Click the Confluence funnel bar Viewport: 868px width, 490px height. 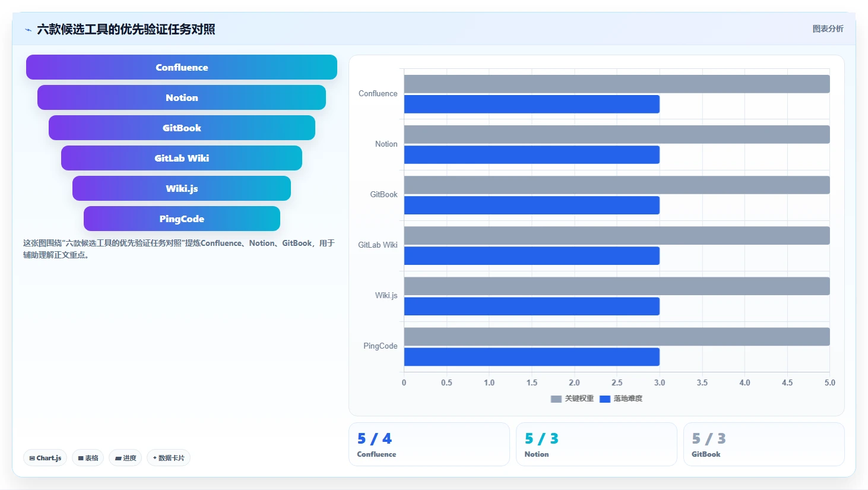182,67
